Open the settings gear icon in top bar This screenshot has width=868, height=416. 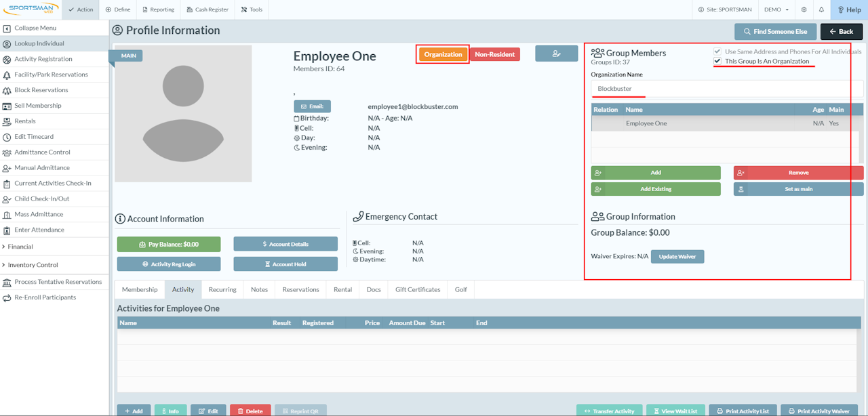(x=804, y=9)
